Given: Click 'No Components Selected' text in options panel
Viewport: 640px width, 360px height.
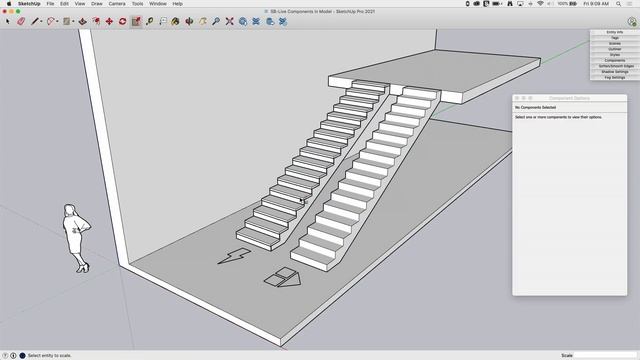Looking at the screenshot, I should tap(535, 107).
